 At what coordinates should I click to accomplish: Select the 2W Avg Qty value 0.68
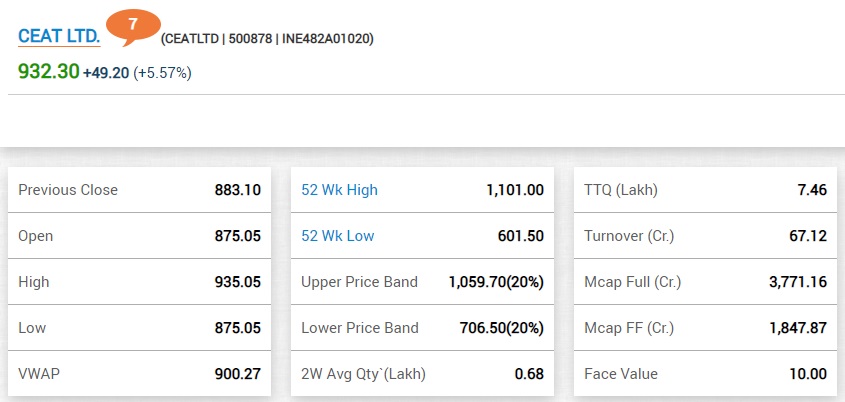point(529,373)
